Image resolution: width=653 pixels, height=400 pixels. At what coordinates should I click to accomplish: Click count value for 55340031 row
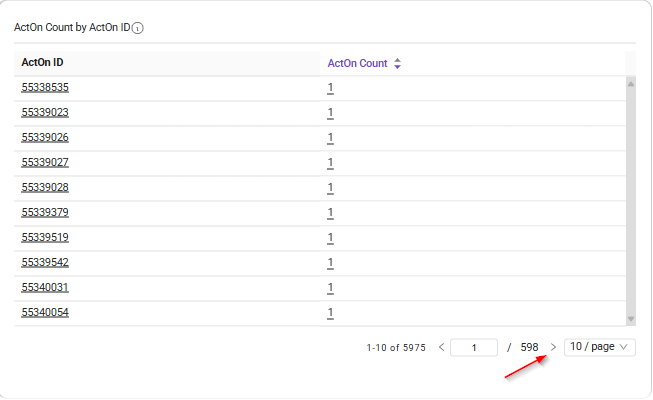[330, 288]
